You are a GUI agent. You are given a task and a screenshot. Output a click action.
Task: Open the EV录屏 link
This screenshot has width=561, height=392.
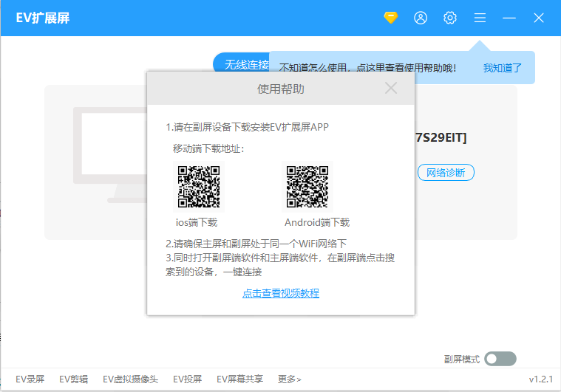click(x=30, y=379)
